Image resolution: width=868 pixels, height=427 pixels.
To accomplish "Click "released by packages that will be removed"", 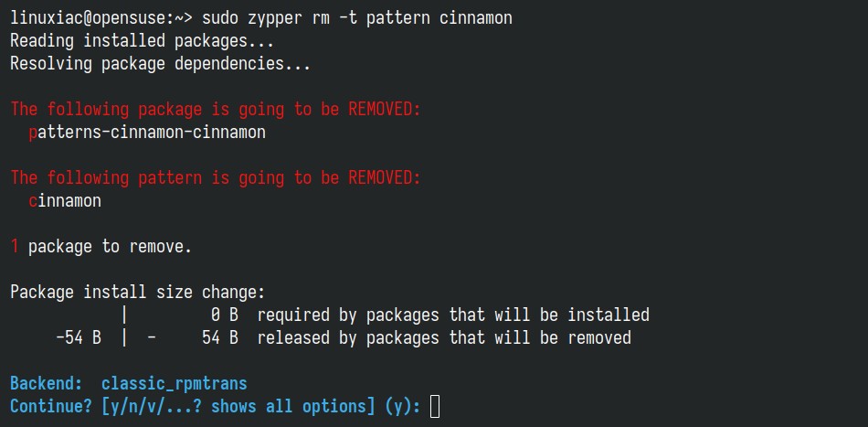I will tap(444, 337).
